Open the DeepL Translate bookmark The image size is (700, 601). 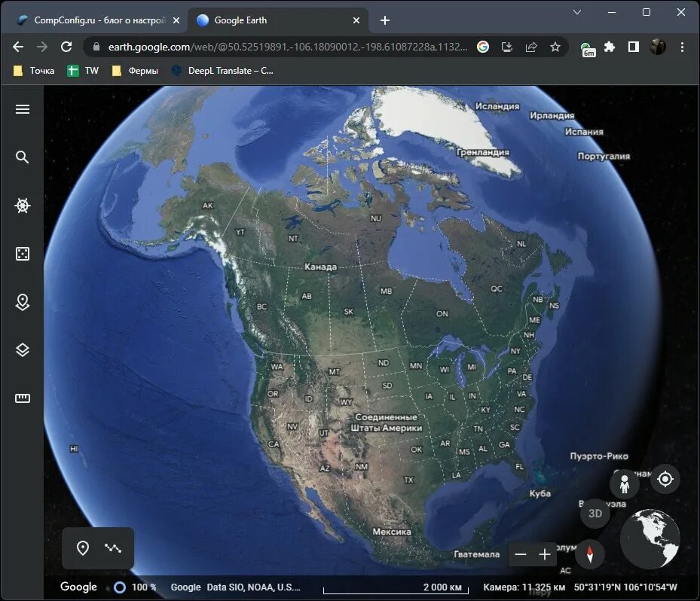point(222,71)
